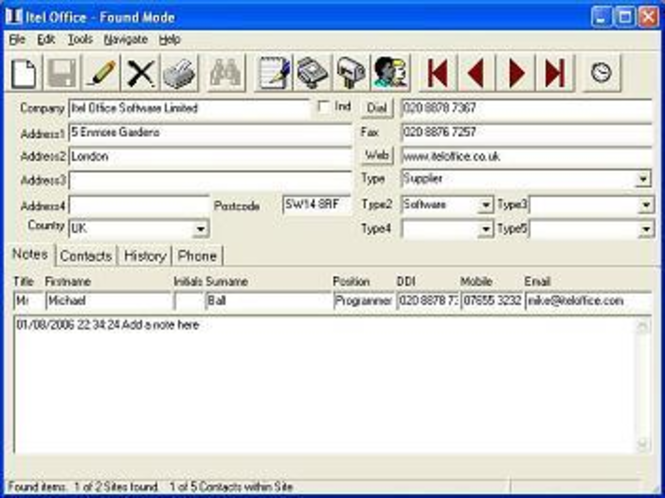Open the Help menu
This screenshot has height=498, width=665.
coord(170,39)
